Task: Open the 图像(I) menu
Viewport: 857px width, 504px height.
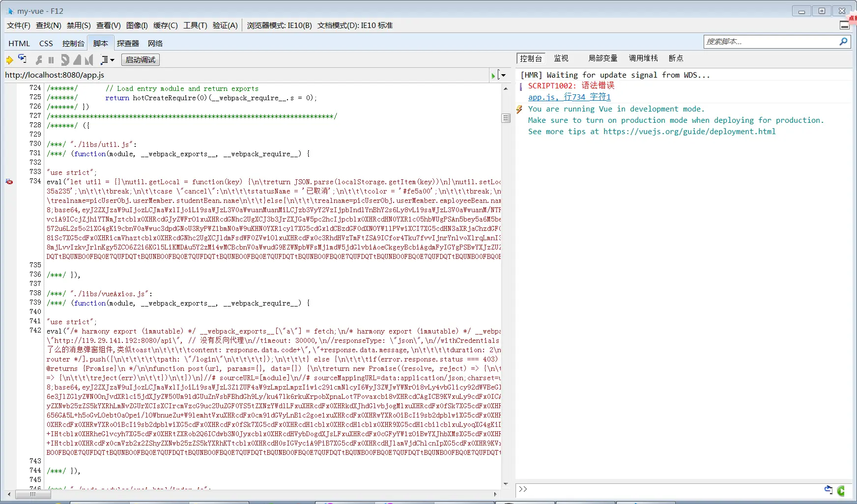Action: (137, 26)
